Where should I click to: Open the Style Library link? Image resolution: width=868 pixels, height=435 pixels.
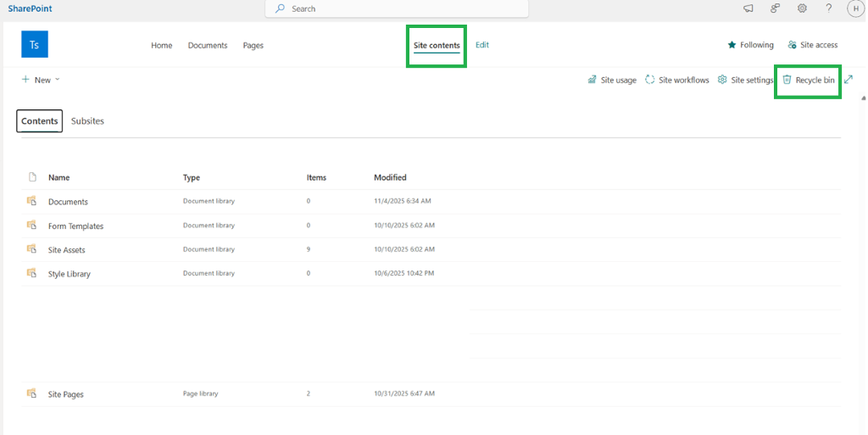[70, 274]
